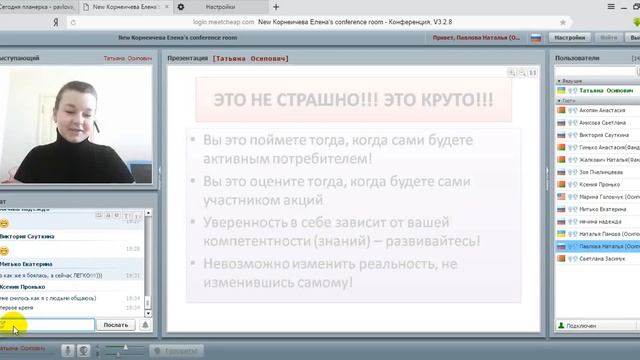
Task: Zoom out of the presentation slide
Action: pyautogui.click(x=522, y=73)
